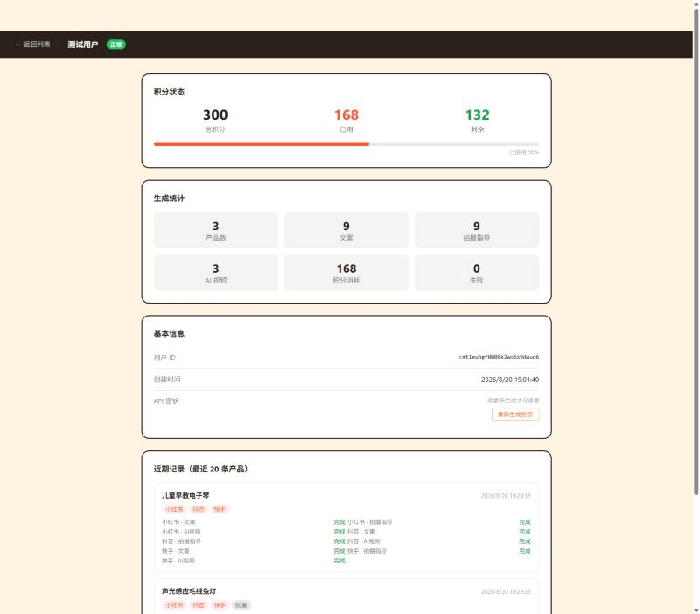Click the grey italic API key hint text
The height and width of the screenshot is (614, 700).
click(x=513, y=401)
